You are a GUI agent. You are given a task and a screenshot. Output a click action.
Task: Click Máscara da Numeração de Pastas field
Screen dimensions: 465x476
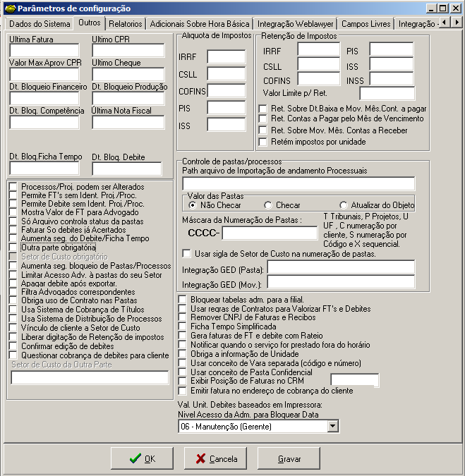(x=270, y=233)
